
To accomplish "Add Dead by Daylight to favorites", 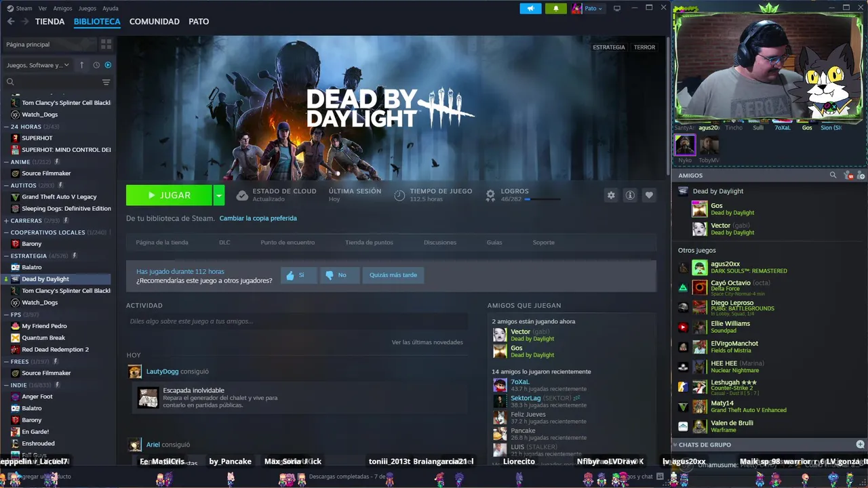I will [649, 195].
